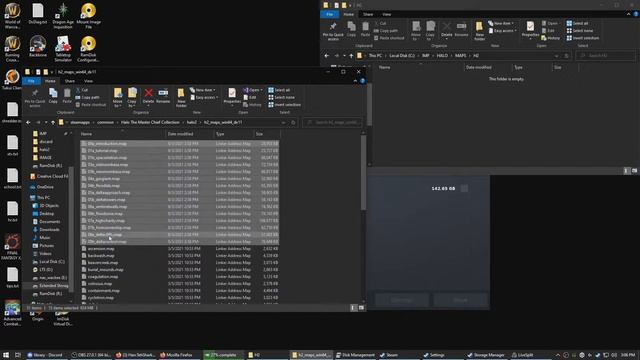Click Paste in the h2_maps_win64_dx11 ribbon
Screen dimensions: 640x360
[67, 96]
